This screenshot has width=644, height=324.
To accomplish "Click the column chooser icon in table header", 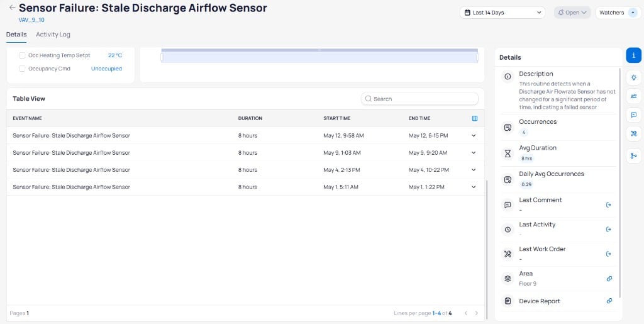I will coord(474,118).
